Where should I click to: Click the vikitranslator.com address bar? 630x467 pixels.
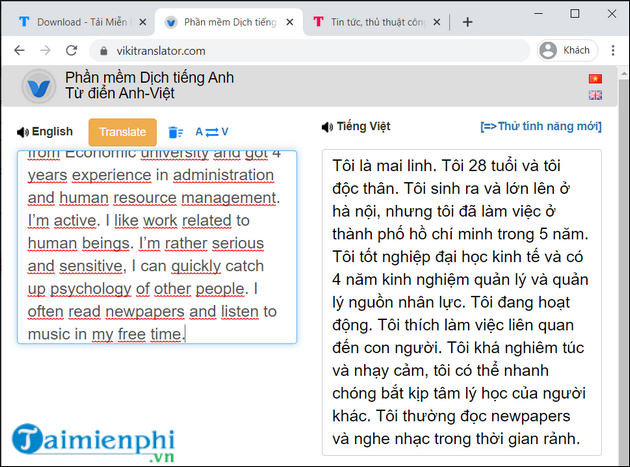point(309,51)
